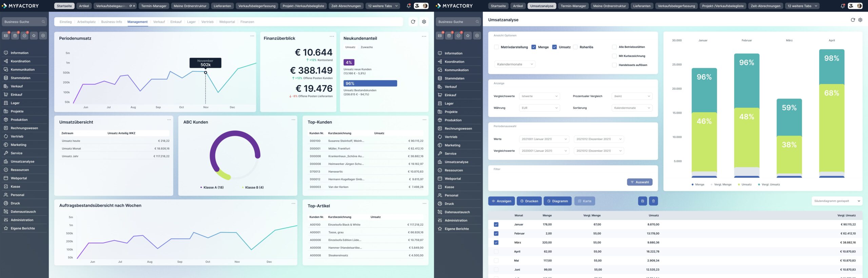Open dashboard settings gear on Startseite
868x278 pixels.
click(424, 22)
